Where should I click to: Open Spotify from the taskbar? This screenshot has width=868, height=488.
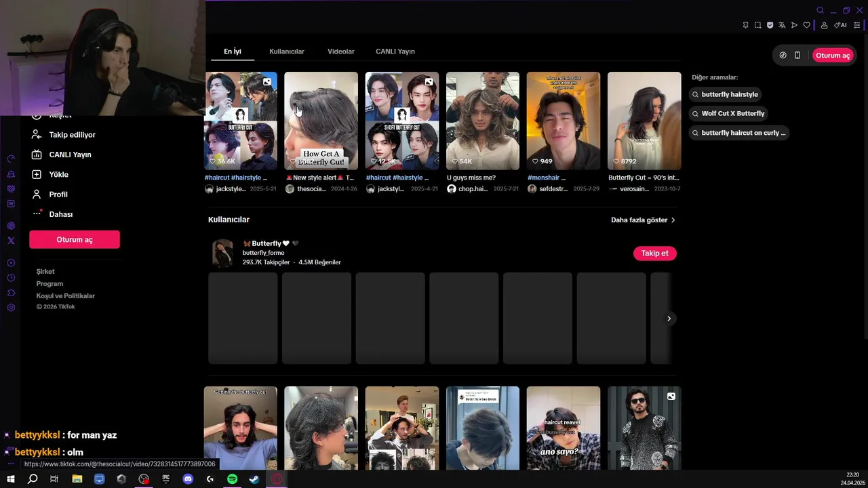coord(232,479)
